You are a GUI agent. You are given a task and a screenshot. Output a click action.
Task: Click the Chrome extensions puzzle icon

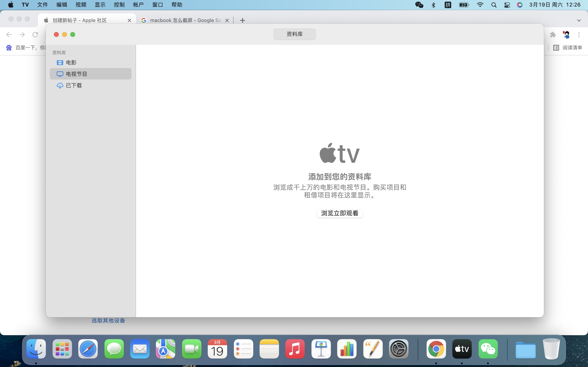click(553, 35)
